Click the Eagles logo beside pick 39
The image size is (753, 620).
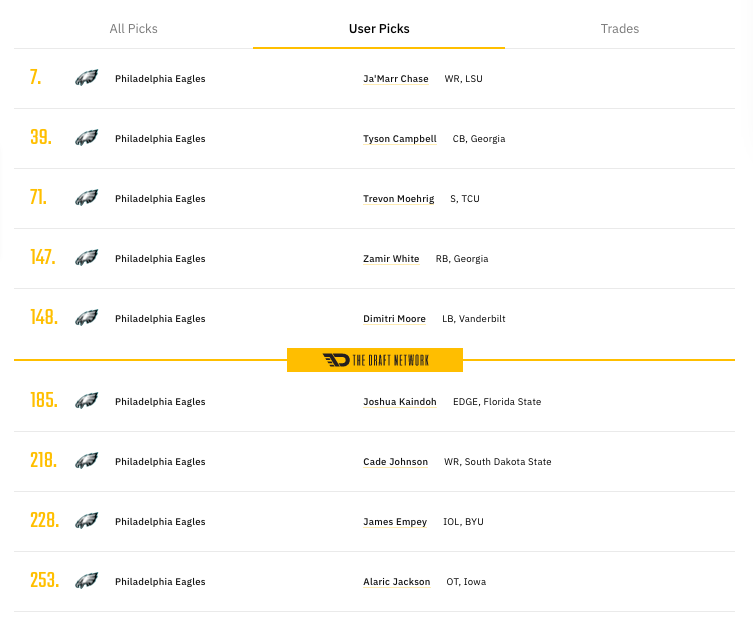(x=86, y=138)
